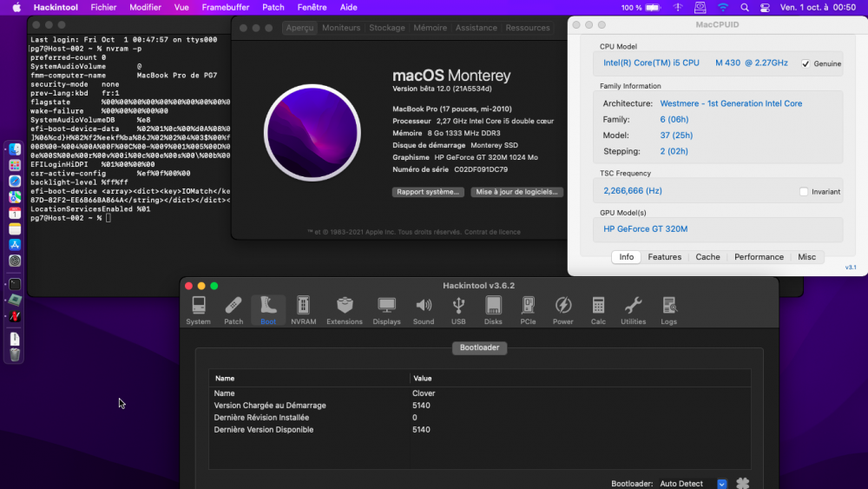The image size is (868, 489).
Task: Switch to Stockage tab in About This Mac
Action: [387, 28]
